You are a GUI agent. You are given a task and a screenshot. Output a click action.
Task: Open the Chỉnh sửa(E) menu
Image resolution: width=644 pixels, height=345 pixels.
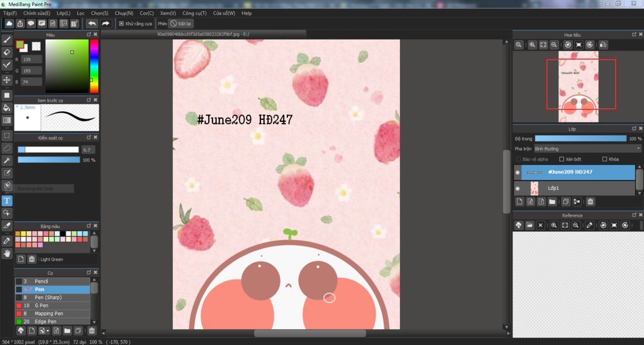pos(36,13)
